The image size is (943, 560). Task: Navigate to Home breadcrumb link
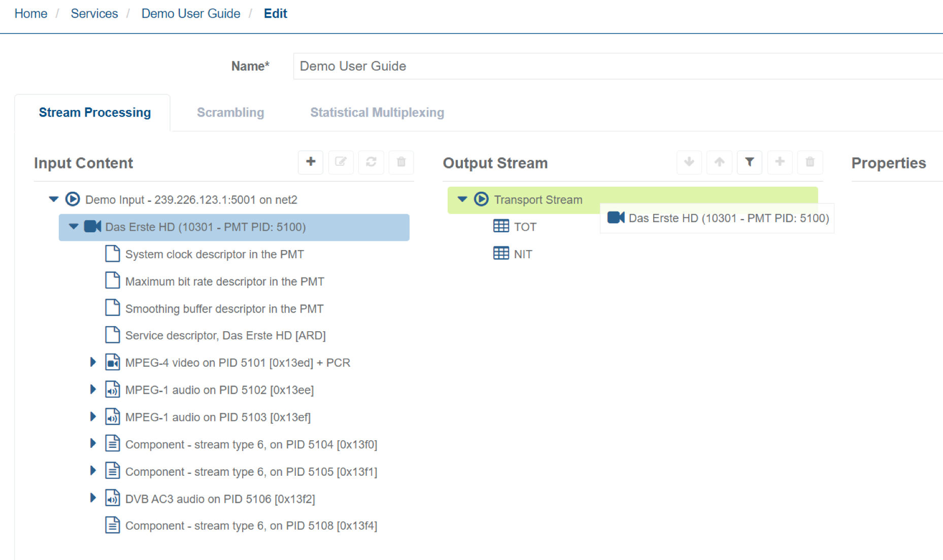coord(31,14)
